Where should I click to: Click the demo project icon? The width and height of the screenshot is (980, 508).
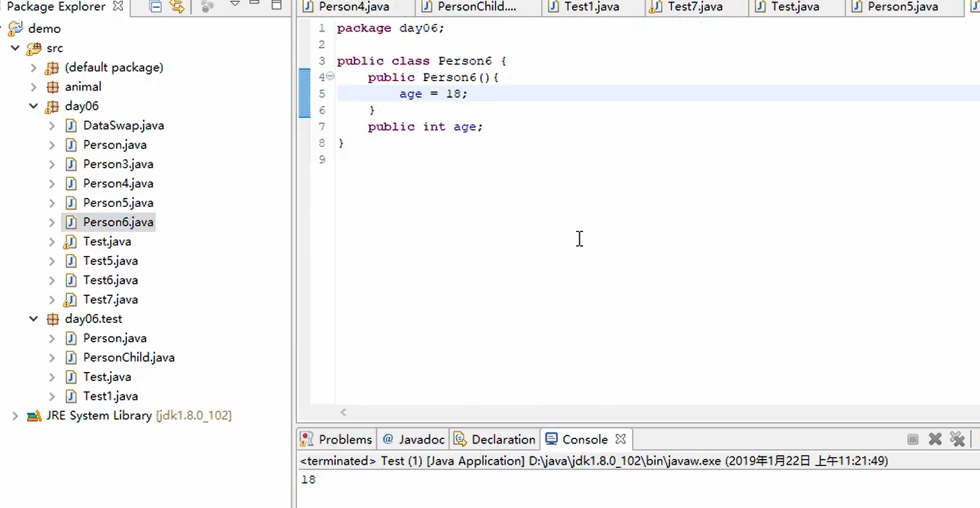click(15, 28)
